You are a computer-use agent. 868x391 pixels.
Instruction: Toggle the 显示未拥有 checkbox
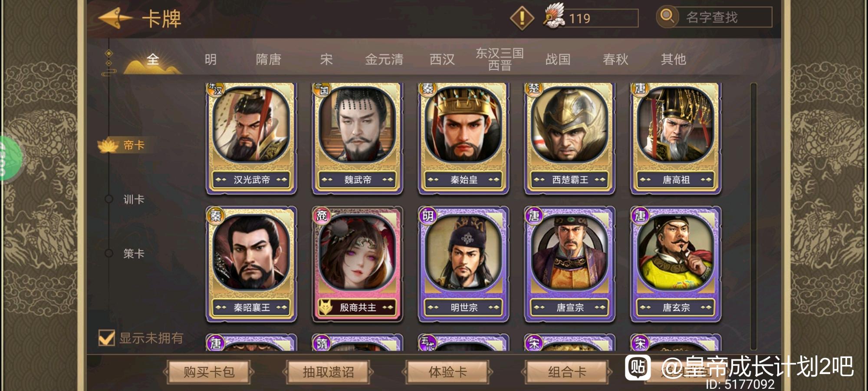tap(106, 338)
